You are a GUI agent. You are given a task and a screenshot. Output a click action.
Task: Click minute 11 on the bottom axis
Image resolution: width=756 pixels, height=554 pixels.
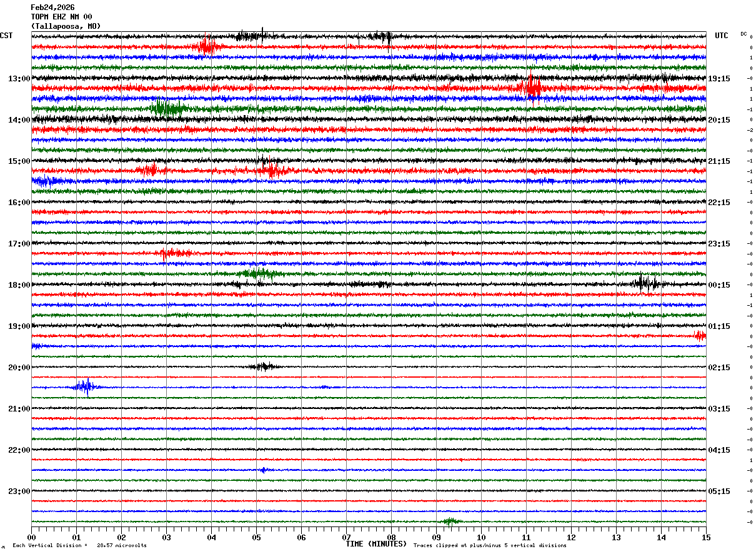526,537
